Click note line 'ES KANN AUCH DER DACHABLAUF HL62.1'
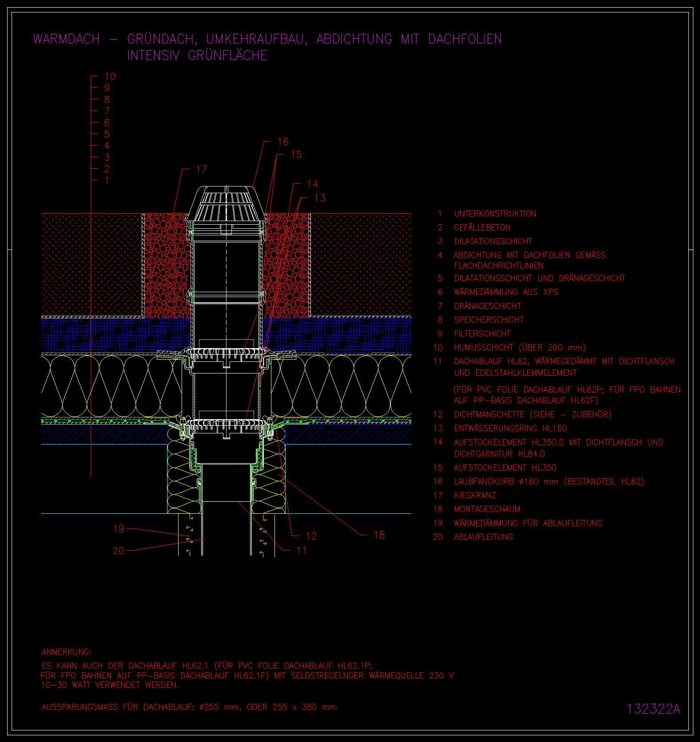The width and height of the screenshot is (700, 742). pos(125,666)
